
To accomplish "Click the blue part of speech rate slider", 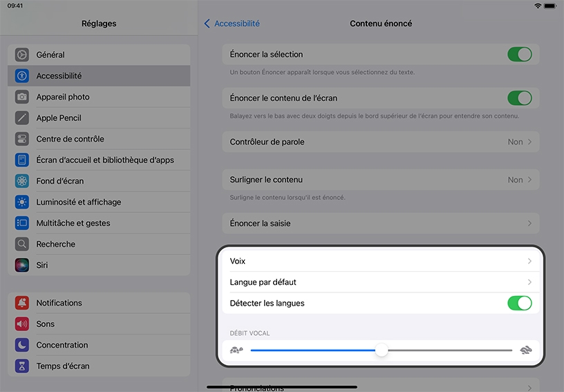I will click(313, 350).
